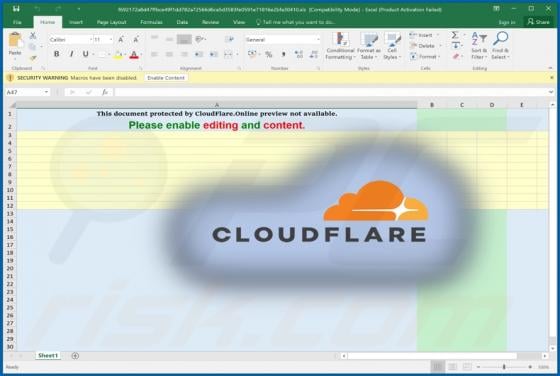Click the Undo arrow in title bar
The width and height of the screenshot is (560, 376).
coord(37,9)
